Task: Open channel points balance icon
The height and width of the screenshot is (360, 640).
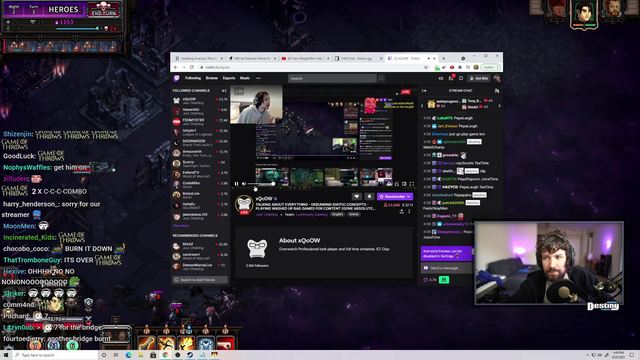Action: [430, 280]
